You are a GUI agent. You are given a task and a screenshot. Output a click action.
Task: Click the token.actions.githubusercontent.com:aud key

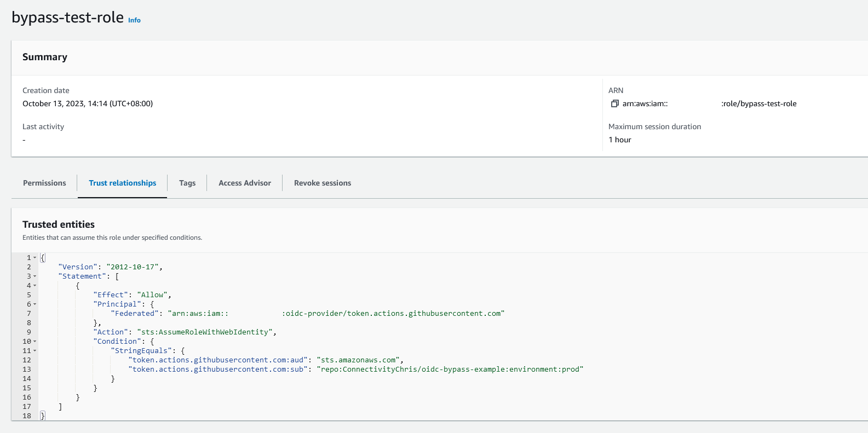tap(218, 360)
